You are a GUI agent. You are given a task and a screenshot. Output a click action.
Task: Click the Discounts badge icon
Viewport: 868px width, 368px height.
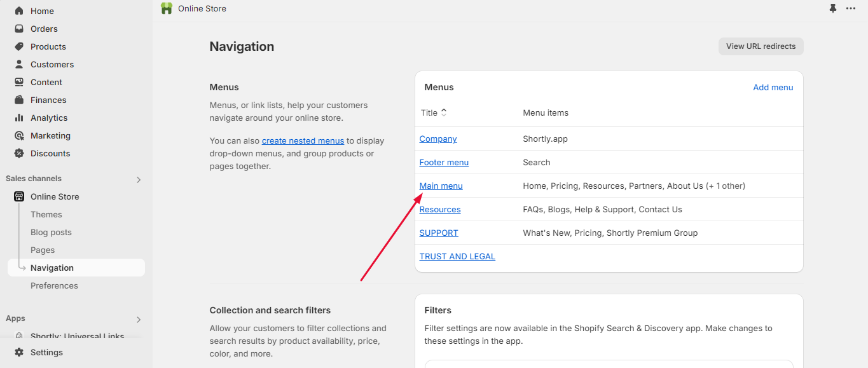pyautogui.click(x=19, y=153)
